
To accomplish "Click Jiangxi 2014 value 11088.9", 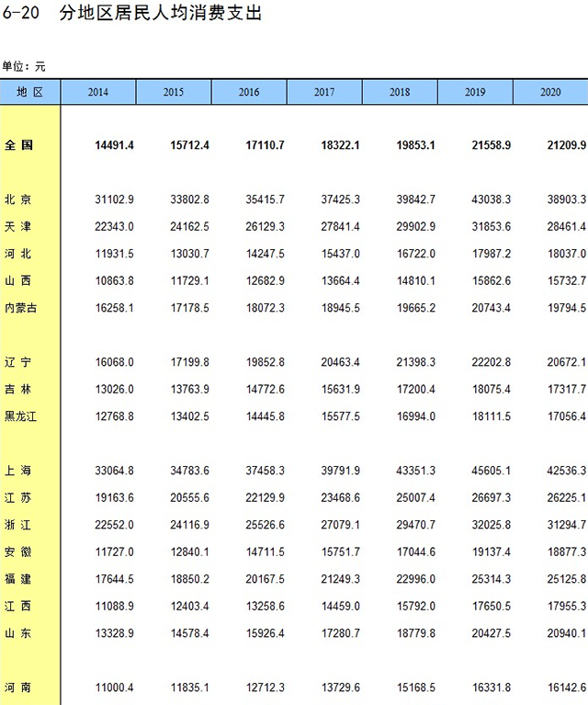I will (114, 606).
